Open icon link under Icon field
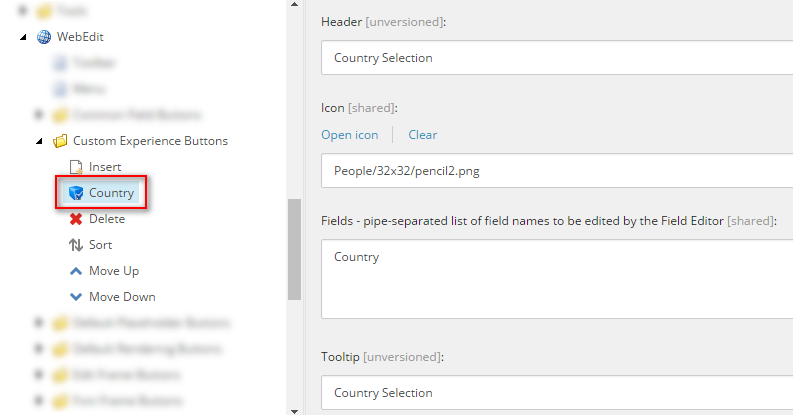 pos(349,135)
